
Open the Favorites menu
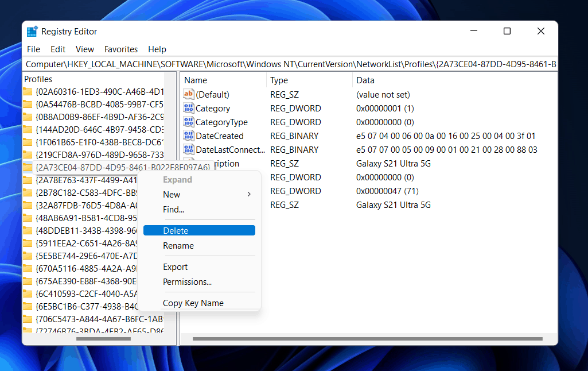120,49
